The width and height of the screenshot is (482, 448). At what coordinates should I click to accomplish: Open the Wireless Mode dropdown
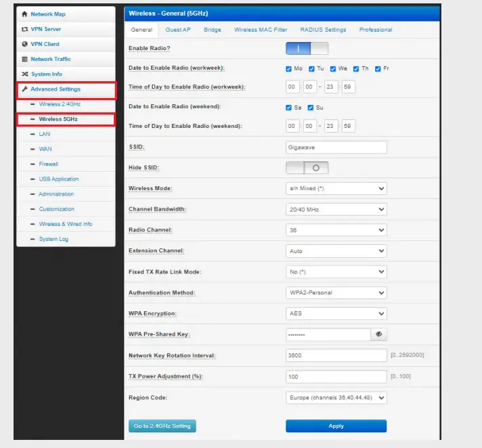(x=336, y=188)
